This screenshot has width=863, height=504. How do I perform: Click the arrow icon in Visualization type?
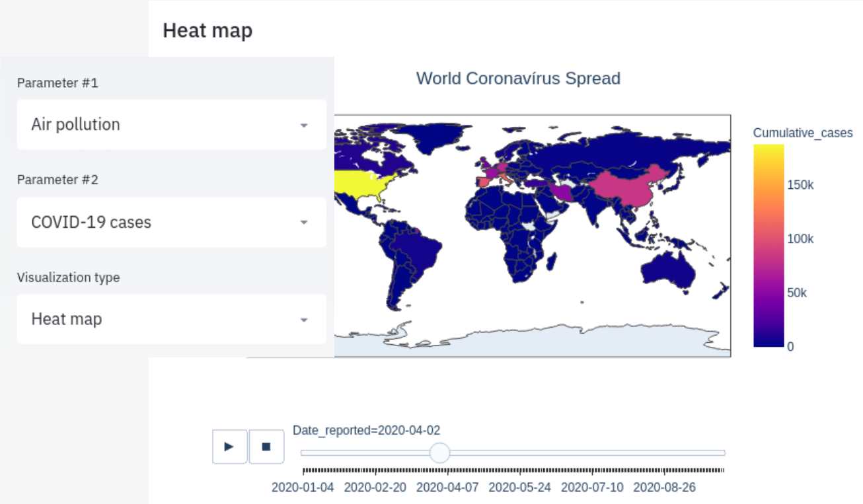click(x=304, y=320)
